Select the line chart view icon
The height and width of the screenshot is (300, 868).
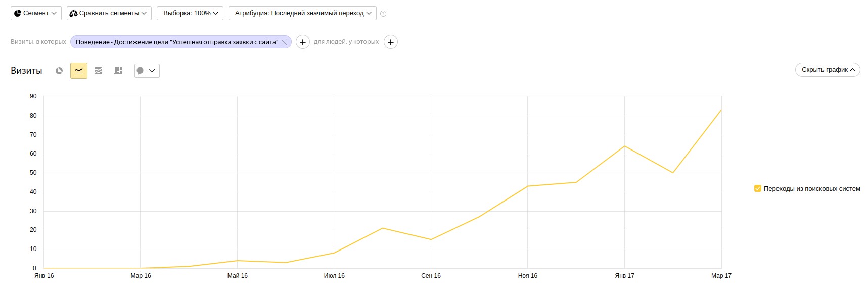[x=79, y=71]
